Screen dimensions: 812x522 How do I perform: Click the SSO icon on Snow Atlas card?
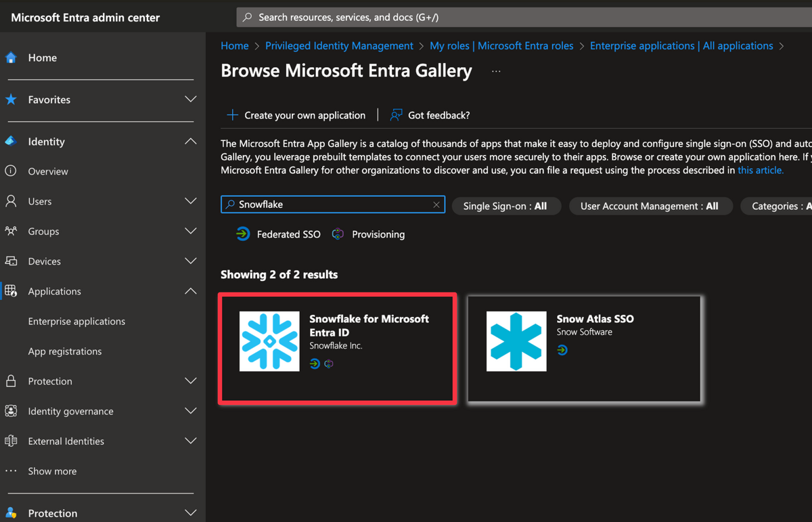pyautogui.click(x=562, y=350)
